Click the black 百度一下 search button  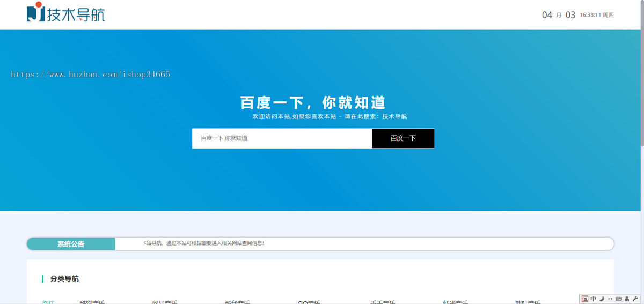coord(403,138)
